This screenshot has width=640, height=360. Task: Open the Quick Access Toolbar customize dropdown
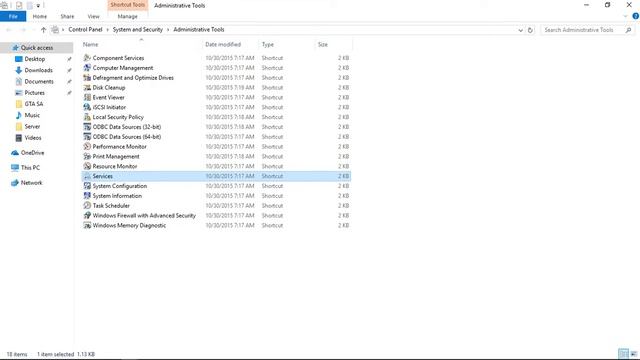coord(38,5)
